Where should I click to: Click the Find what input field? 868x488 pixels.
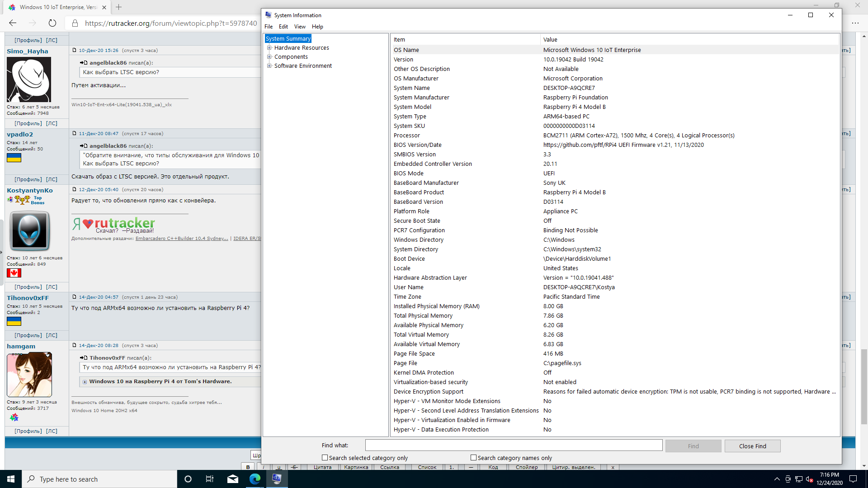(514, 446)
